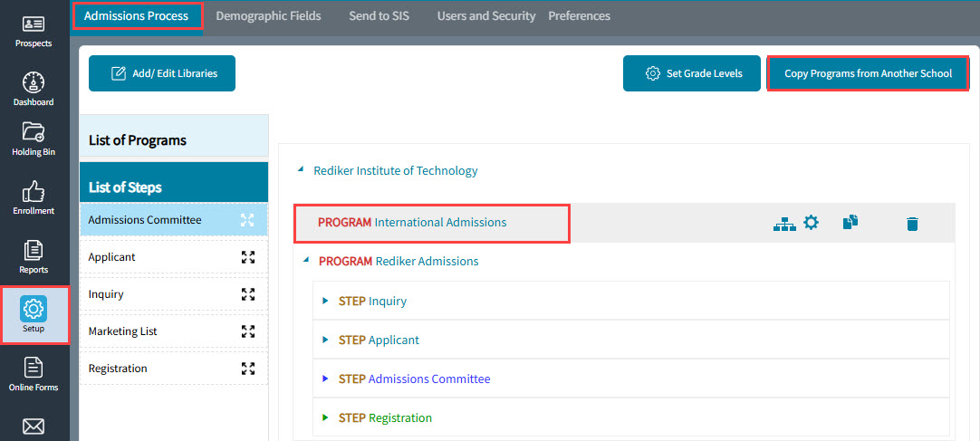Click expand arrows icon beside Applicant step

click(x=248, y=257)
